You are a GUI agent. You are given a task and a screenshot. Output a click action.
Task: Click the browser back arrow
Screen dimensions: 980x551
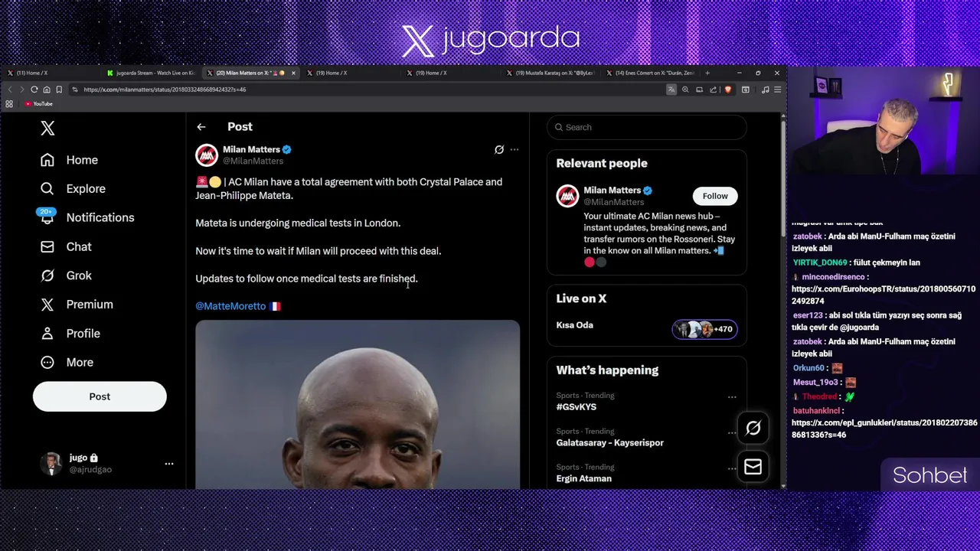(x=10, y=90)
